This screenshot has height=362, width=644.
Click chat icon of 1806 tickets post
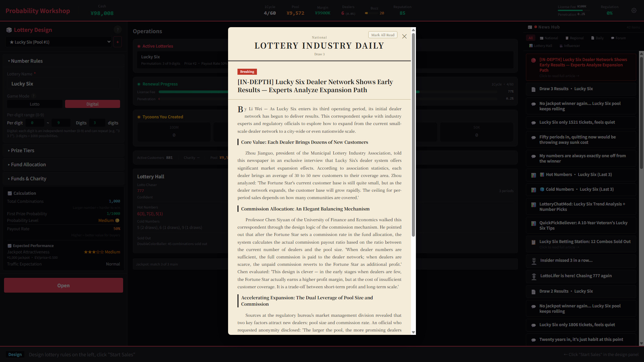click(533, 325)
